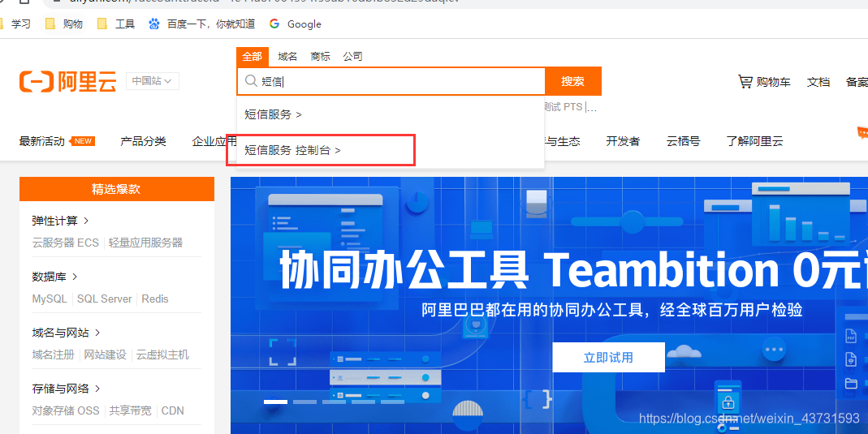Open the 了解阿里云 menu
The height and width of the screenshot is (434, 868).
coord(754,141)
